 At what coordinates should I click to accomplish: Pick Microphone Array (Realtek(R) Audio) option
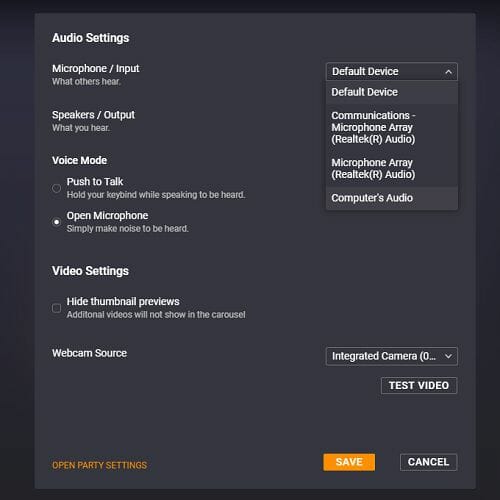point(392,169)
